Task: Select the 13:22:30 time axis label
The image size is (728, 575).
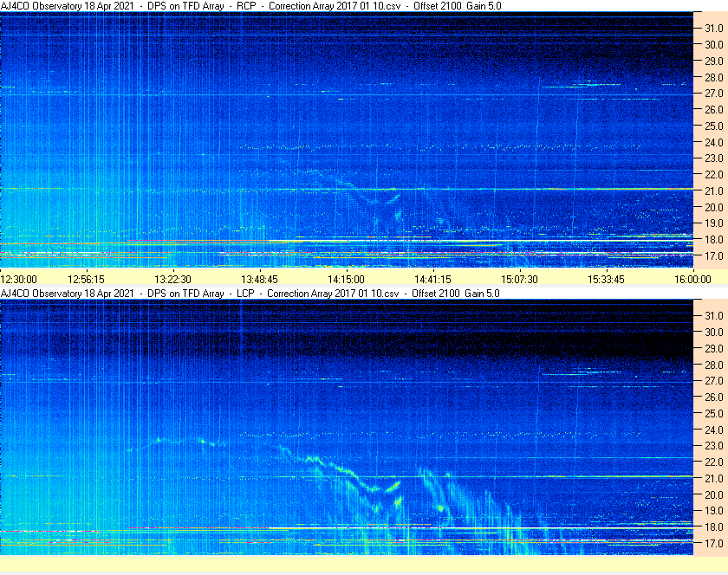Action: (172, 280)
